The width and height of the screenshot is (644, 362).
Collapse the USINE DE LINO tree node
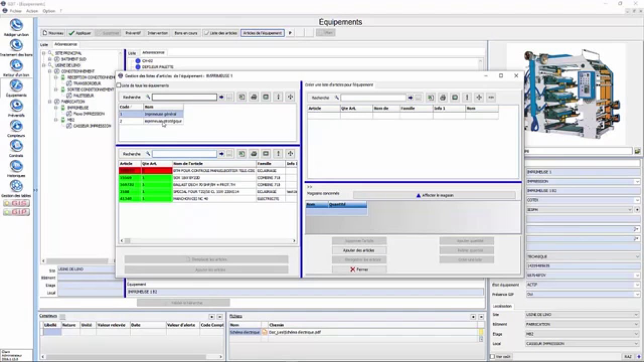tap(44, 65)
